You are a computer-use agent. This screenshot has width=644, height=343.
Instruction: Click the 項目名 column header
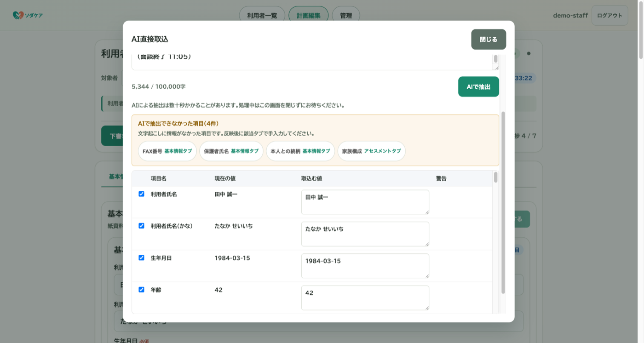click(x=159, y=178)
